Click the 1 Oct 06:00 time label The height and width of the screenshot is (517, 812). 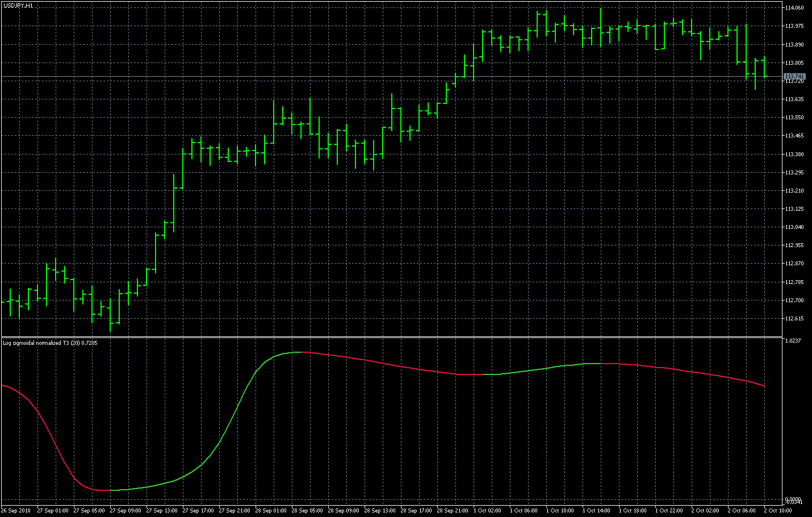pyautogui.click(x=524, y=511)
